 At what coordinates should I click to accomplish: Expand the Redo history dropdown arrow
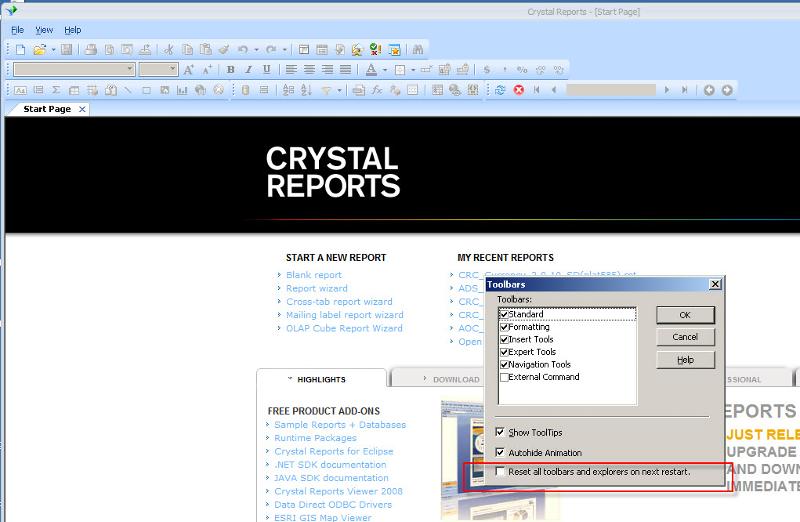coord(284,49)
